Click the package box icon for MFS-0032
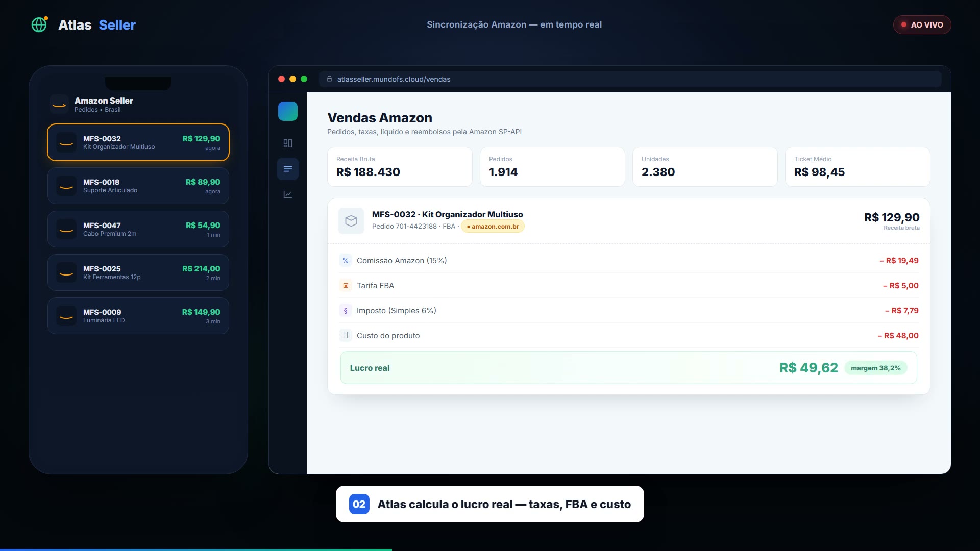Screen dimensions: 980x551 [x=351, y=221]
